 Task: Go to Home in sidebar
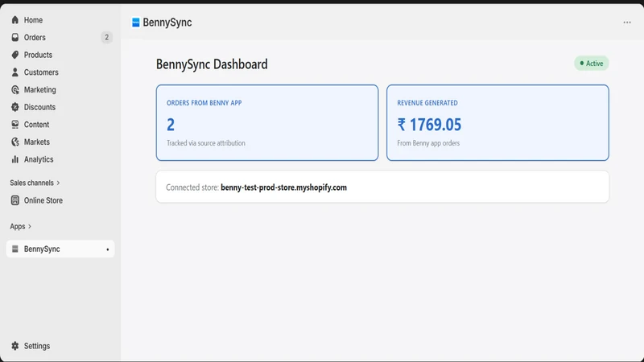pos(33,20)
